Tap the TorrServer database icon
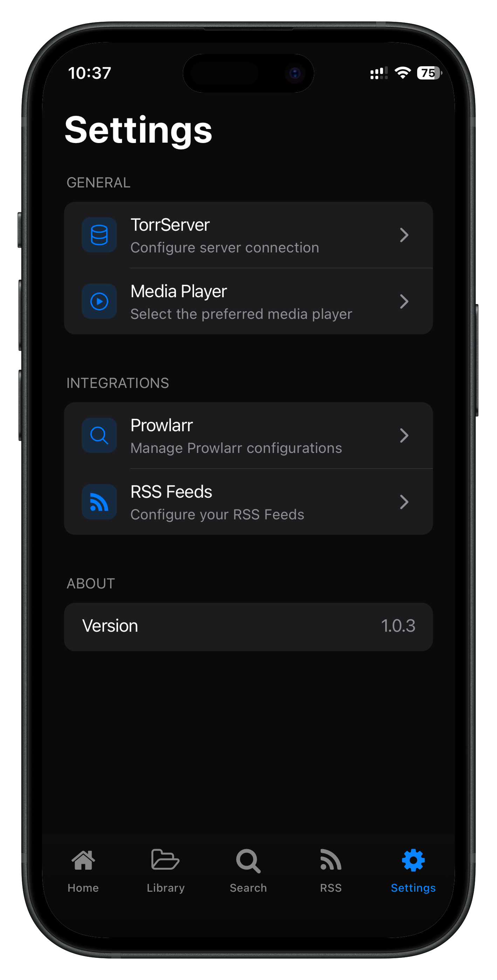The height and width of the screenshot is (980, 497). pyautogui.click(x=99, y=235)
